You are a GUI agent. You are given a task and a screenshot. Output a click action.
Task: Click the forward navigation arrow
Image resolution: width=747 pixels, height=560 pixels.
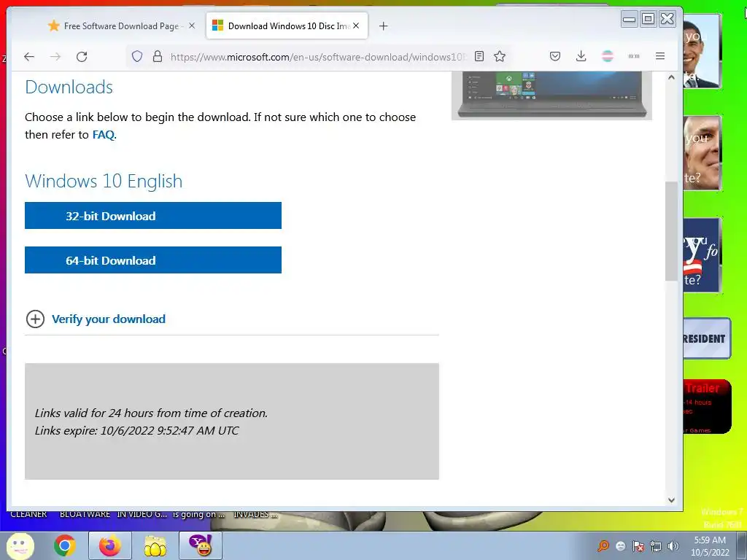pyautogui.click(x=55, y=57)
